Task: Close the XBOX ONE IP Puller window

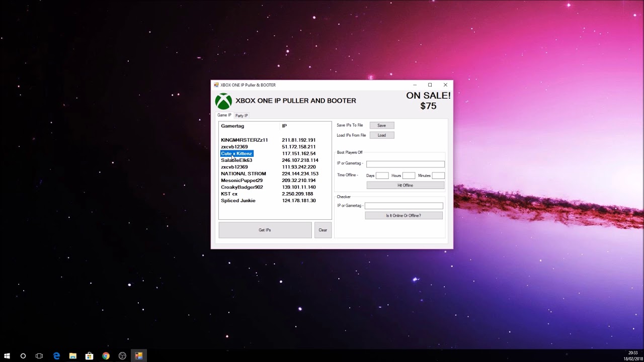Action: point(445,85)
